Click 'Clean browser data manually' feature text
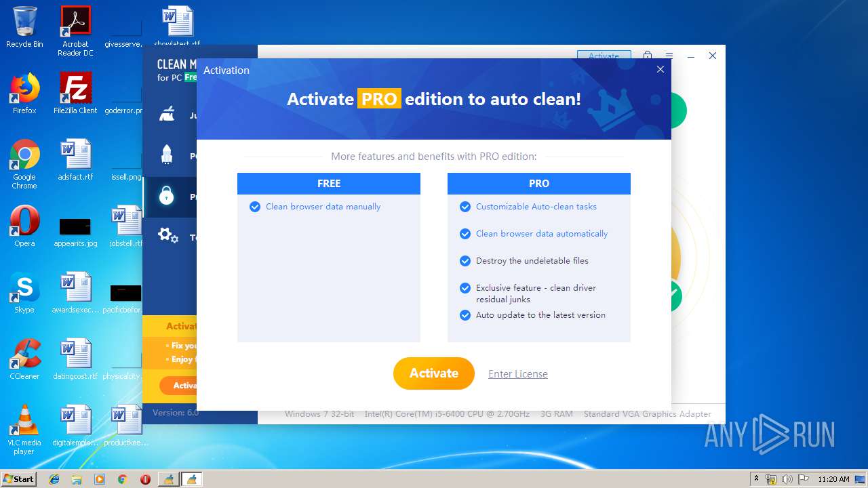868x488 pixels. click(323, 207)
